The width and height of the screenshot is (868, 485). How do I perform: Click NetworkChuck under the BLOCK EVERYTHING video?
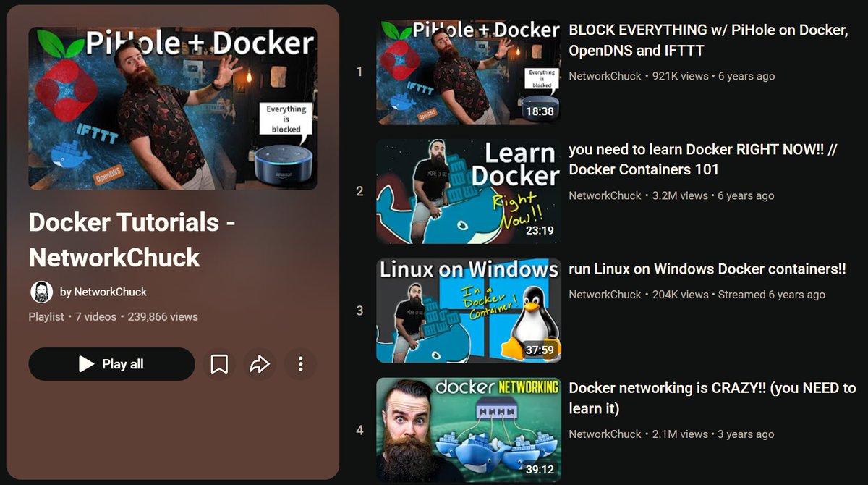(605, 76)
